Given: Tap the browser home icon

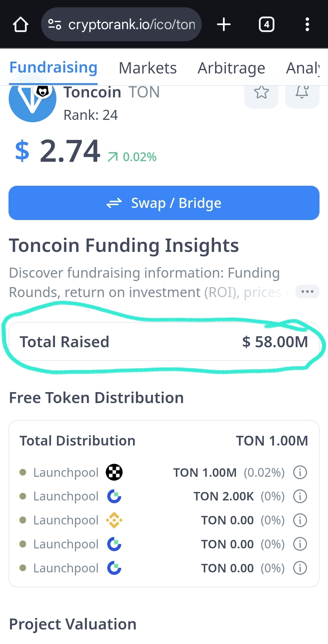Looking at the screenshot, I should pos(21,25).
